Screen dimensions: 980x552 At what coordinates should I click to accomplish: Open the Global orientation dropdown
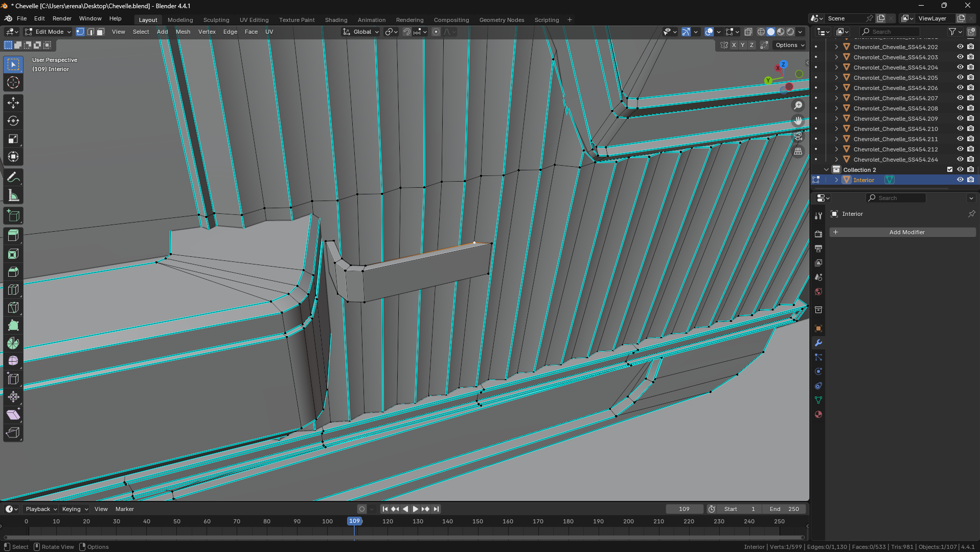pos(361,32)
